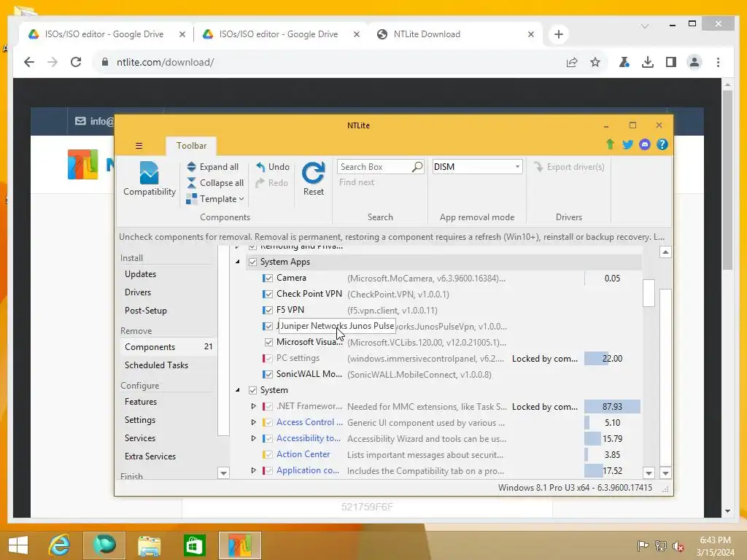
Task: Open the Discord icon link
Action: (x=645, y=144)
